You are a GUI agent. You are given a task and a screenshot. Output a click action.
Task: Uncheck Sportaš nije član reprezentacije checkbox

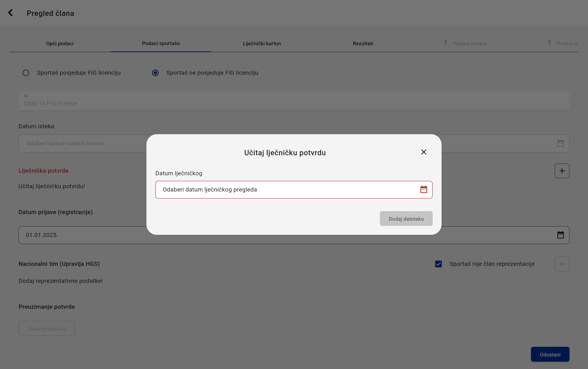point(438,264)
